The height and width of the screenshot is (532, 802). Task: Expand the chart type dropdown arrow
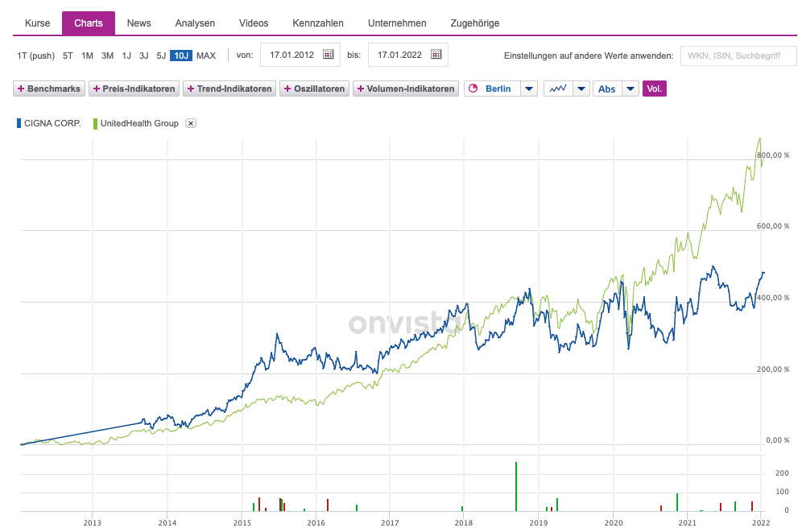pos(581,89)
